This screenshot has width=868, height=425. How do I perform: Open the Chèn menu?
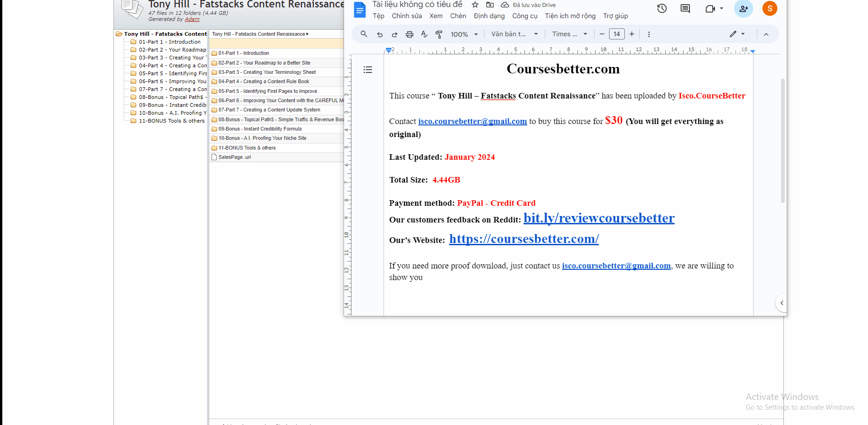click(x=458, y=16)
